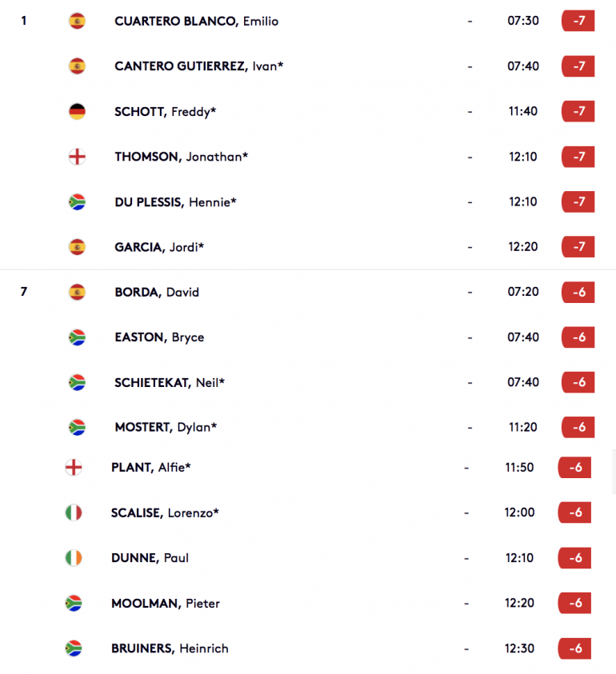Viewport: 616px width, 674px height.
Task: Select MOOLMAN, Pieter name
Action: (165, 604)
